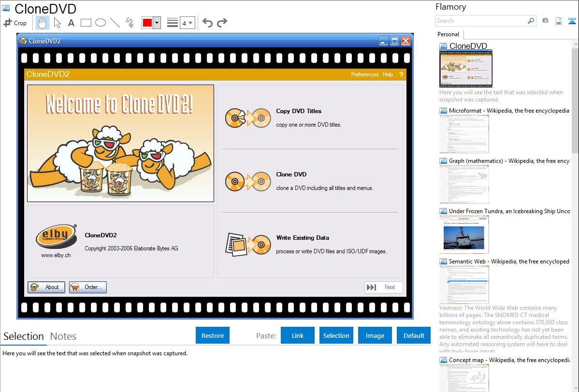Click the magnifier icon in Flamory search
579x392 pixels.
click(531, 21)
